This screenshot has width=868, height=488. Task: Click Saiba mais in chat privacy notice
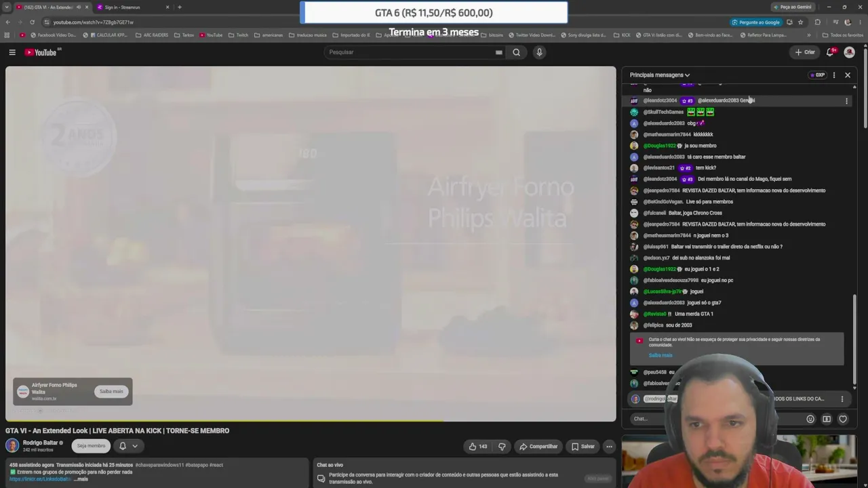pyautogui.click(x=660, y=355)
